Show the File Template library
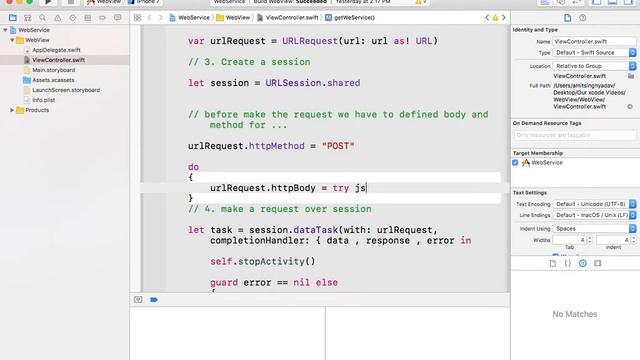The image size is (640, 360). click(553, 263)
